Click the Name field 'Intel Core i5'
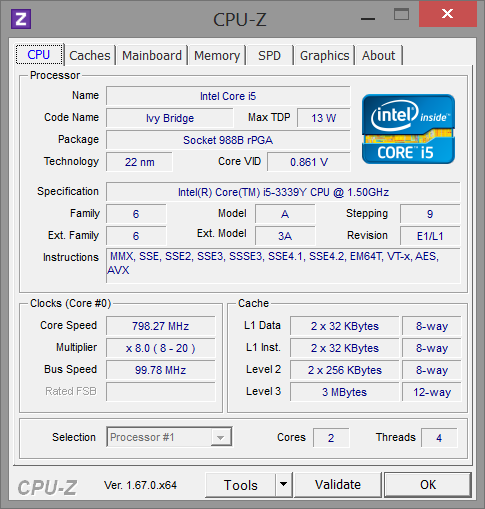The height and width of the screenshot is (509, 485). (x=228, y=96)
